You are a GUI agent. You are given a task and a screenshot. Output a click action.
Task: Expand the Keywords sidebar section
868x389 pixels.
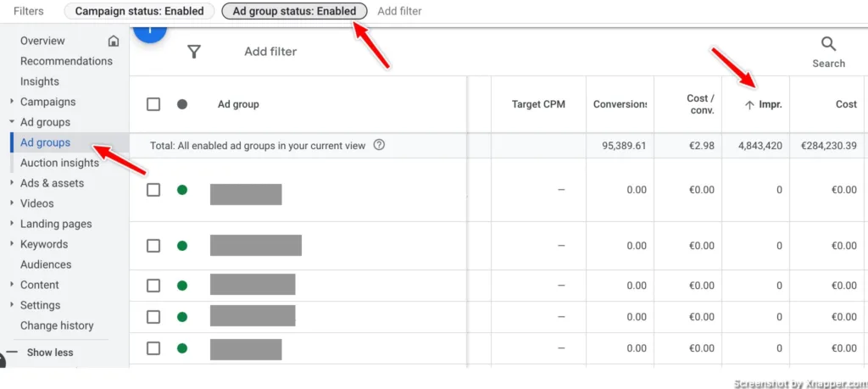12,244
